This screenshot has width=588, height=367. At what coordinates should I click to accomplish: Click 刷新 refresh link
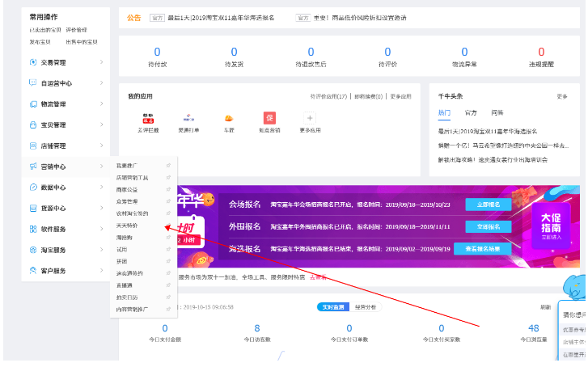point(546,307)
